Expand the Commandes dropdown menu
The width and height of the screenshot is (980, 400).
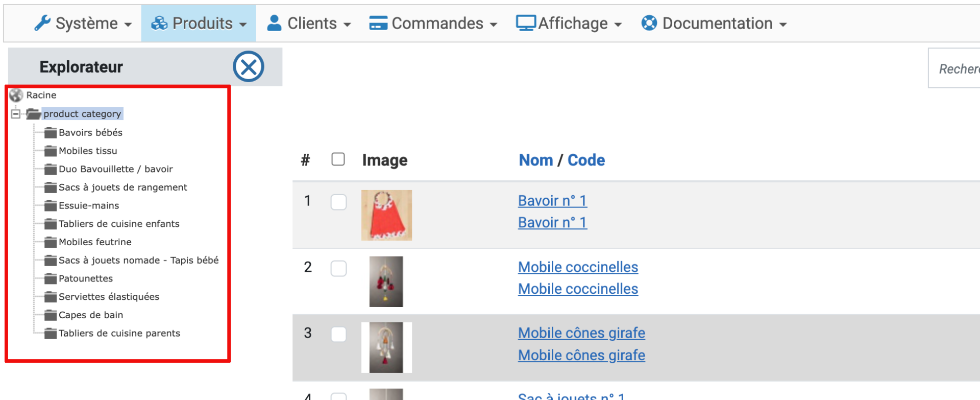click(x=433, y=23)
